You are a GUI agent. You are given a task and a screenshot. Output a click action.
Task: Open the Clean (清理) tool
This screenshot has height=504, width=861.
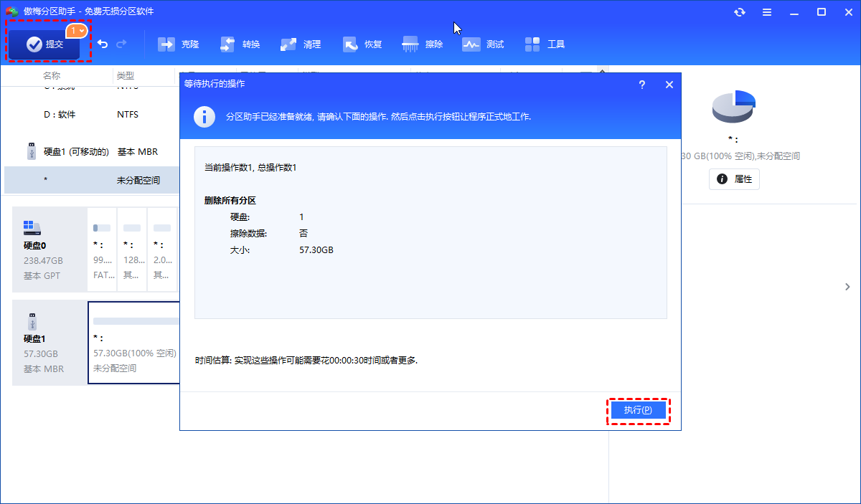pyautogui.click(x=301, y=44)
